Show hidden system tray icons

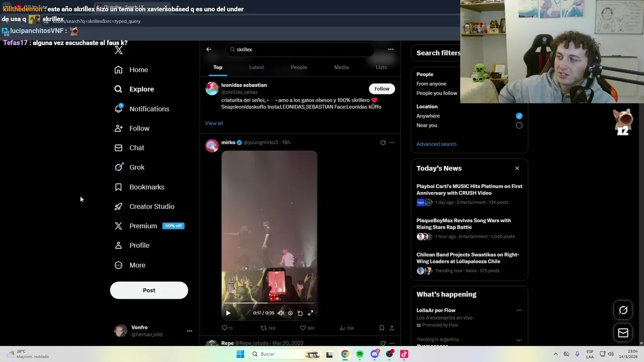point(555,354)
